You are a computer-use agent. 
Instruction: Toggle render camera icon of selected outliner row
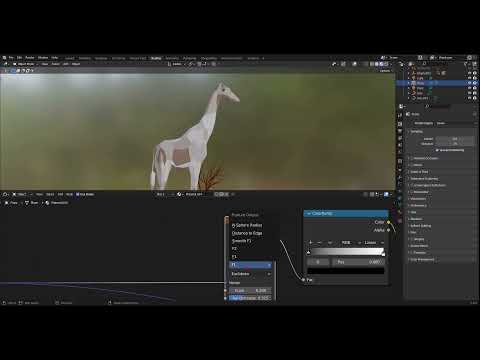click(475, 83)
